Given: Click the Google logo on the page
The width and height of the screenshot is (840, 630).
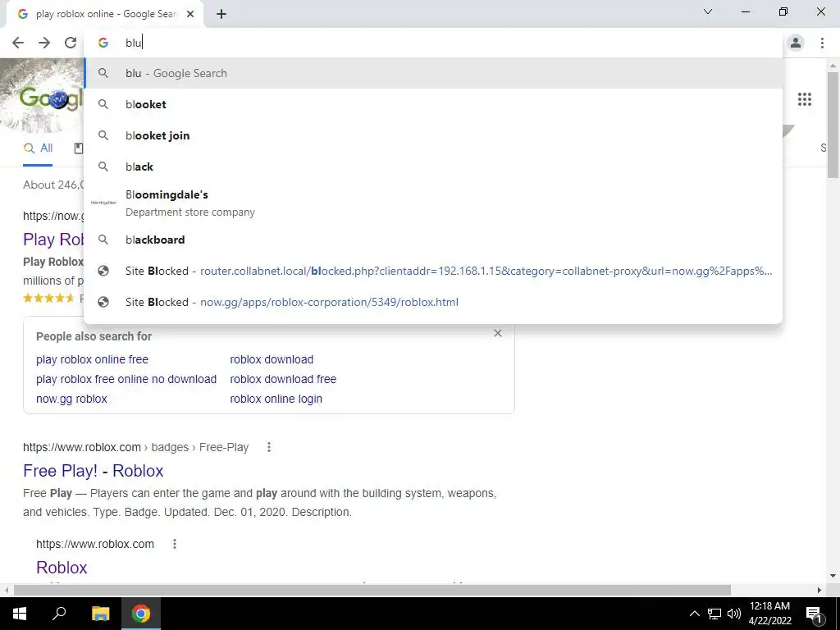Looking at the screenshot, I should tap(51, 98).
